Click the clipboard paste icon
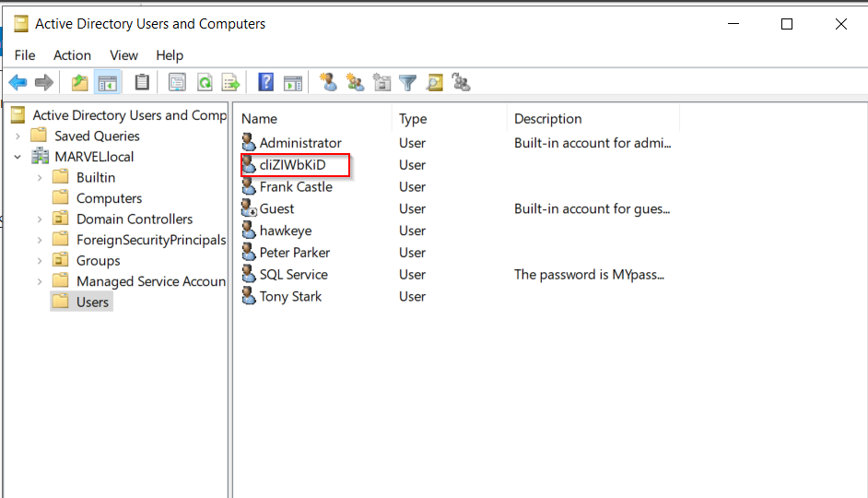Image resolution: width=868 pixels, height=498 pixels. pyautogui.click(x=142, y=82)
